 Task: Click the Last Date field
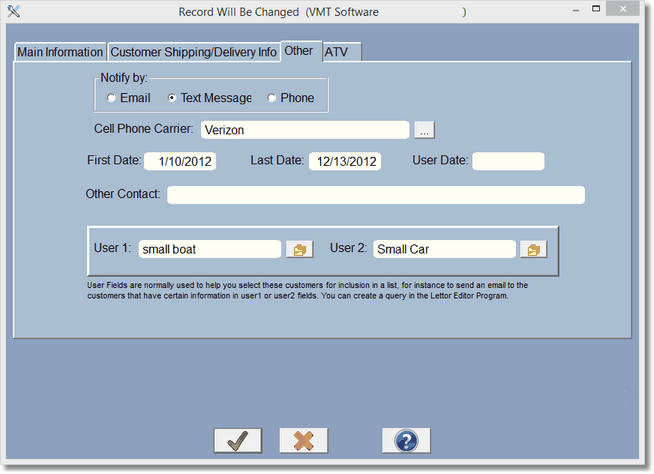(x=344, y=161)
